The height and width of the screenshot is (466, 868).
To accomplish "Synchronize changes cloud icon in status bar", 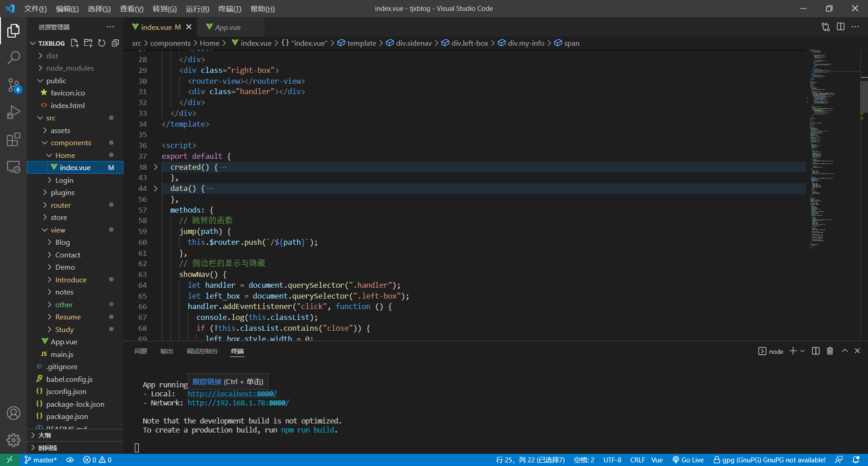I will coord(70,460).
